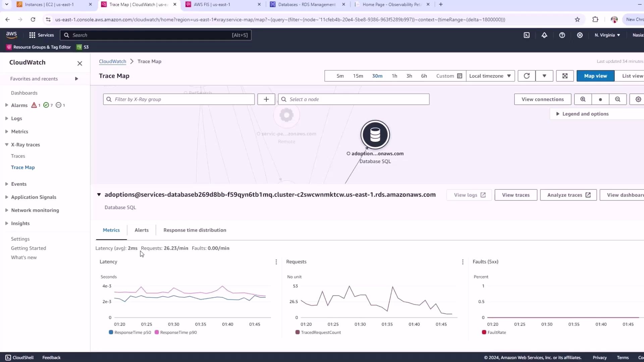Click the fullscreen expand map icon
The width and height of the screenshot is (644, 362).
point(565,76)
